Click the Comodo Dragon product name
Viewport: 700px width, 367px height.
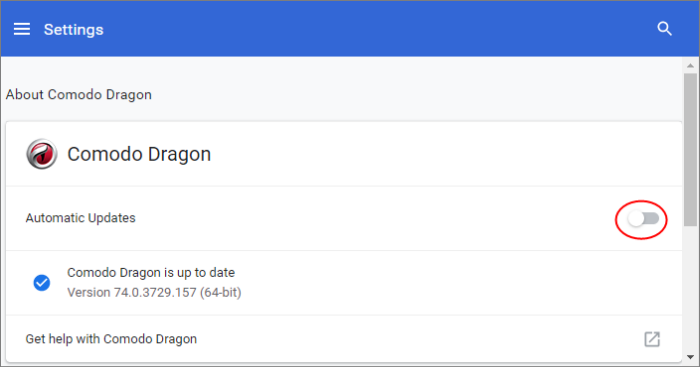click(x=139, y=154)
